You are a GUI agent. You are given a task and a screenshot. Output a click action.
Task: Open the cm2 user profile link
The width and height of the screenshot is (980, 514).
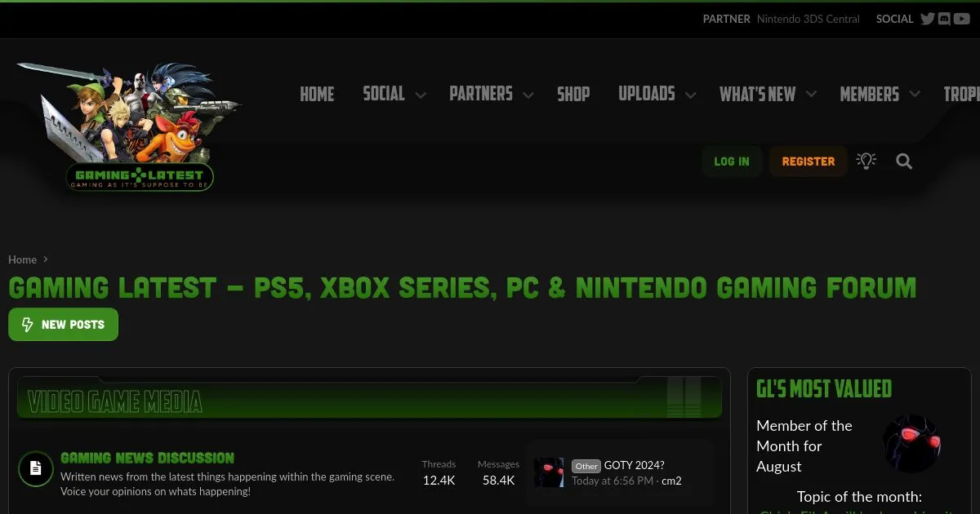click(x=671, y=481)
